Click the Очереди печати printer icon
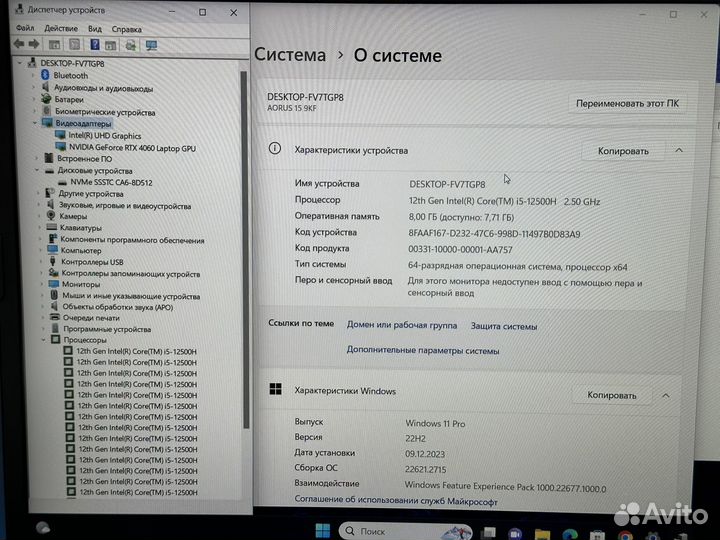Screen dimensions: 720x540 point(55,317)
